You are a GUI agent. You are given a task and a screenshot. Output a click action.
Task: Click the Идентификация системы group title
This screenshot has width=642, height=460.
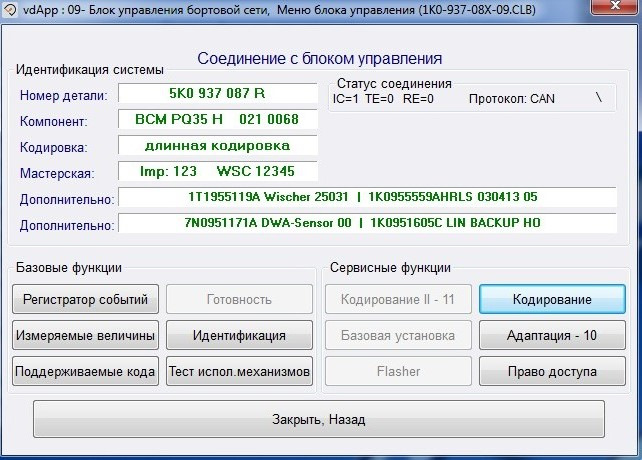(x=90, y=69)
